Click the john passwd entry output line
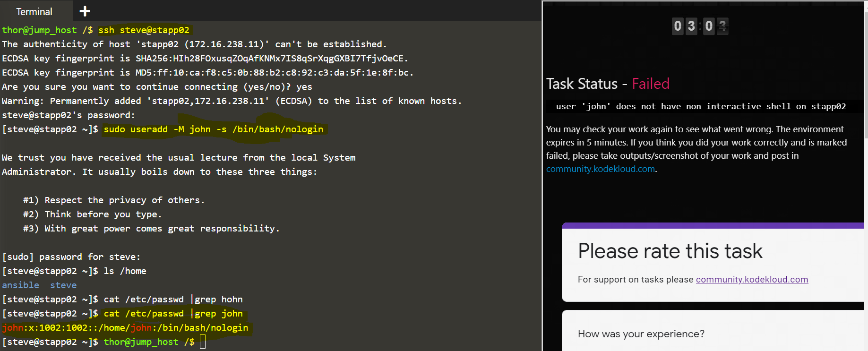Screen dimensions: 868x351 (x=125, y=328)
